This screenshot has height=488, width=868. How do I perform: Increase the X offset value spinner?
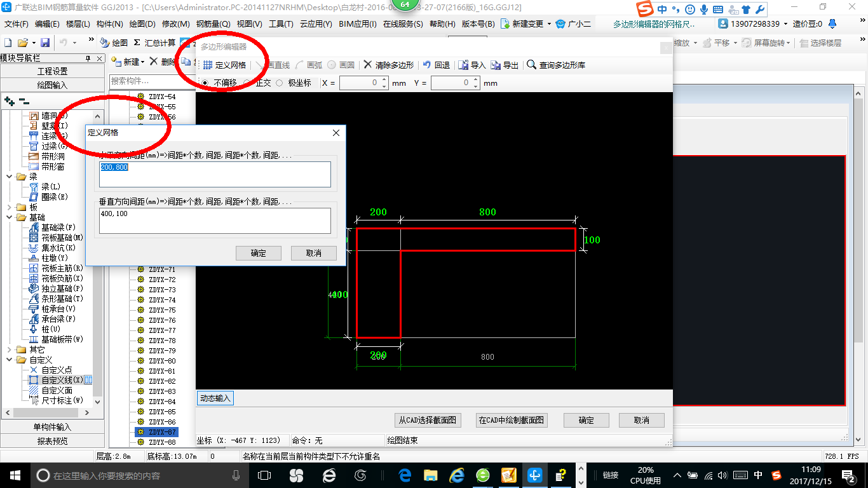pos(384,80)
